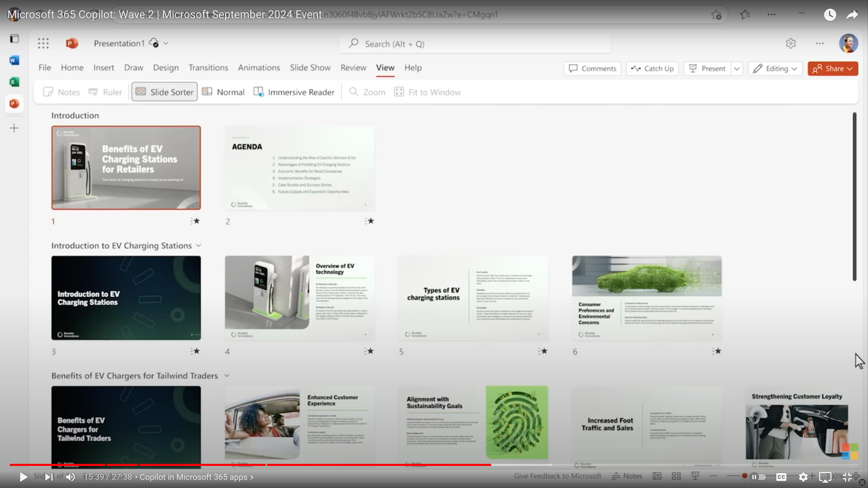Open the Microsoft 365 app launcher grid
The width and height of the screenshot is (868, 488).
coord(43,43)
